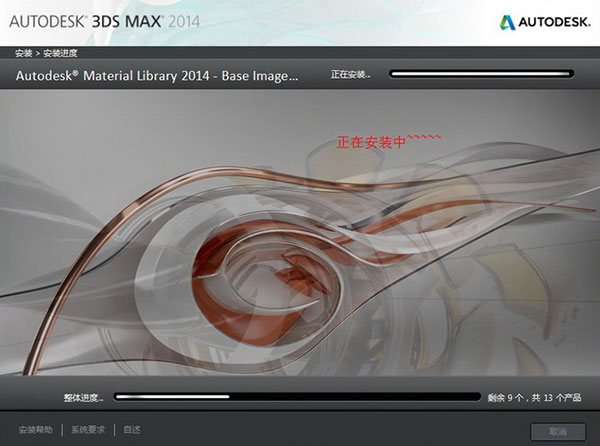Click the grayed-out 取消 cancel button
Viewport: 600px width, 446px height.
click(558, 431)
